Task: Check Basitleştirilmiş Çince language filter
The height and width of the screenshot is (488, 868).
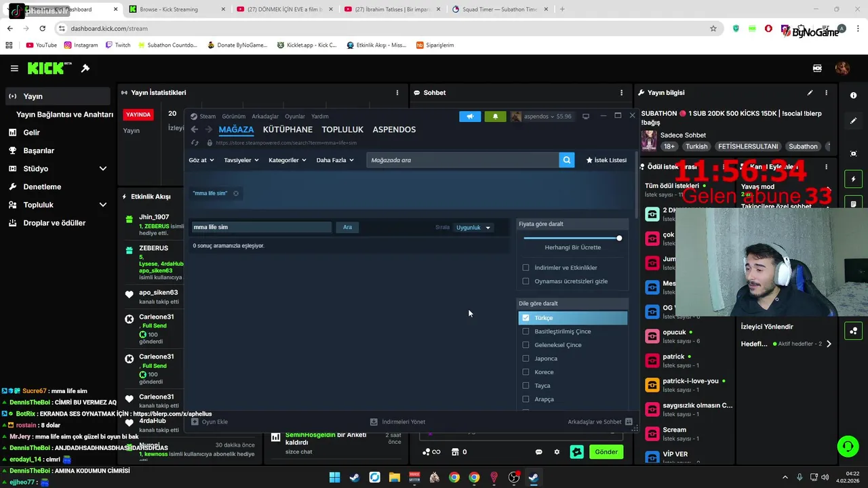Action: pos(526,331)
